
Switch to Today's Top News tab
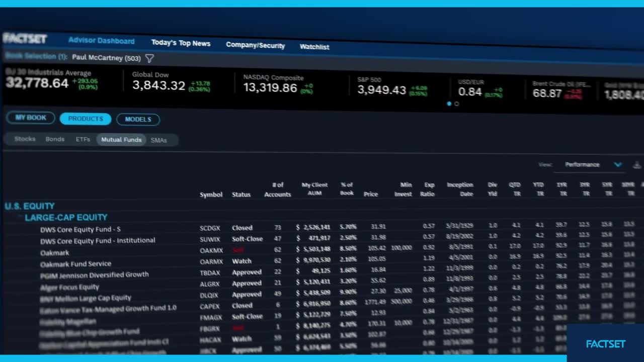coord(181,43)
